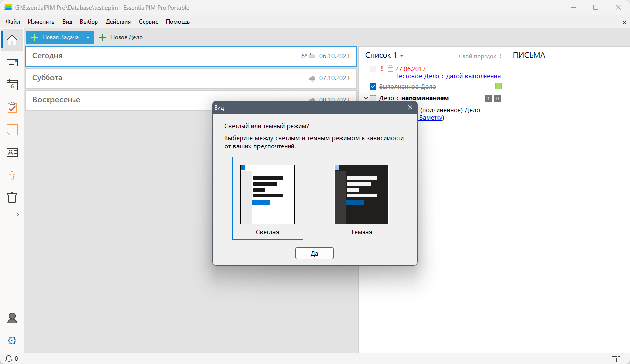
Task: Select the Tasks module icon
Action: [x=12, y=108]
